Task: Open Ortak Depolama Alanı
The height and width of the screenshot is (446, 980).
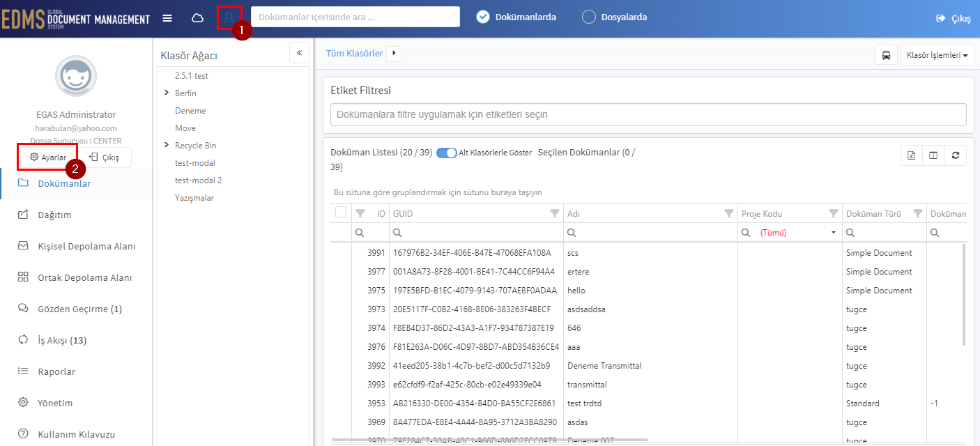Action: point(76,277)
